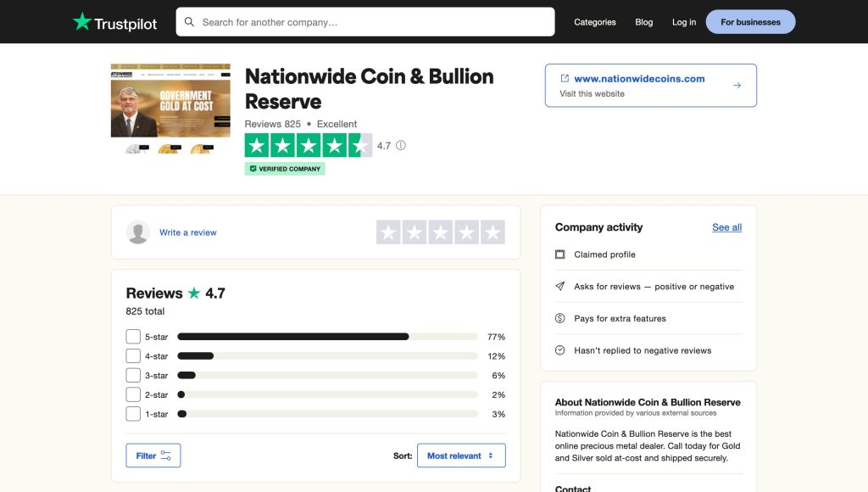Image resolution: width=868 pixels, height=492 pixels.
Task: Enable the 1-star reviews checkbox
Action: [x=133, y=414]
